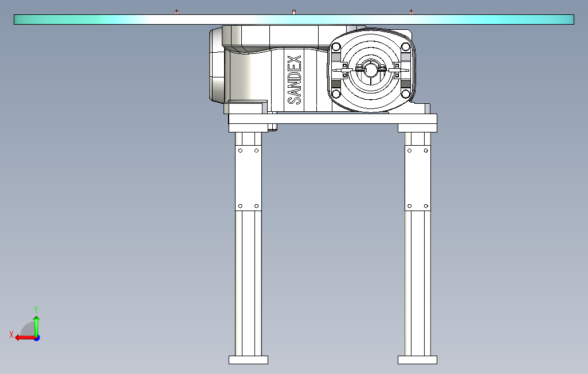Image resolution: width=588 pixels, height=374 pixels.
Task: Select the right leg foot pad
Action: tap(417, 360)
